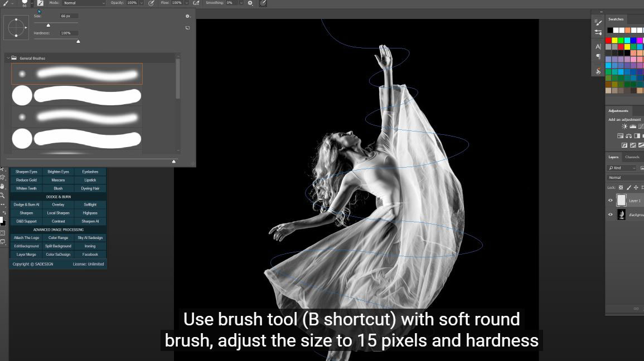Toggle Background layer visibility eye
This screenshot has width=644, height=361.
(x=610, y=214)
